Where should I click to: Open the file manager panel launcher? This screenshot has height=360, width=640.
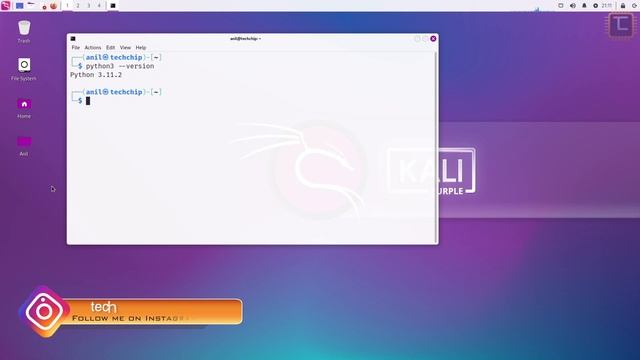click(x=31, y=5)
